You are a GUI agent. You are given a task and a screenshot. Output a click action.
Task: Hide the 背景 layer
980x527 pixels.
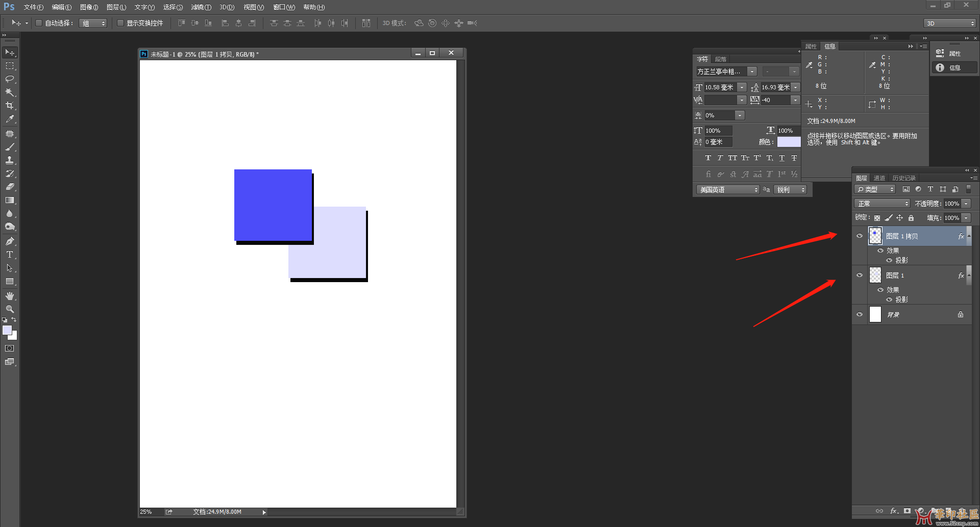click(x=860, y=314)
